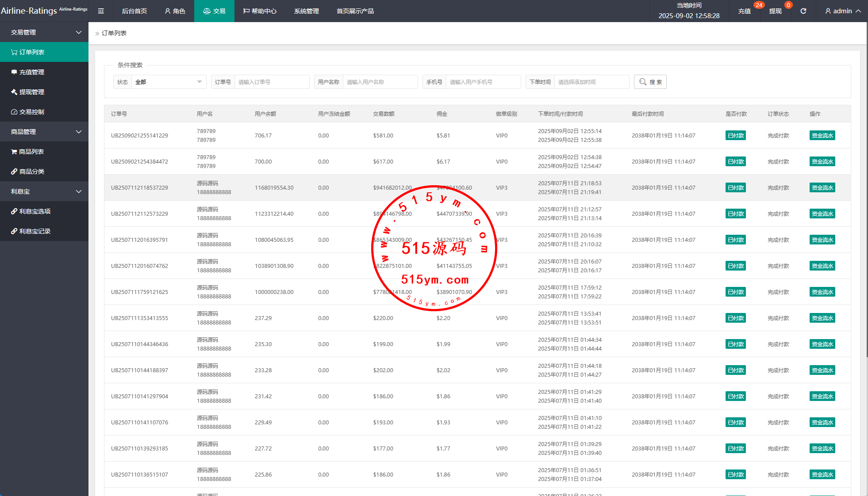Open 提现管理 sidebar item
868x496 pixels.
coord(31,92)
